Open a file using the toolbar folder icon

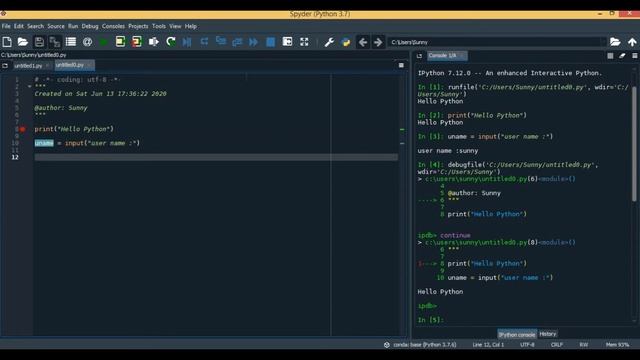pyautogui.click(x=22, y=42)
